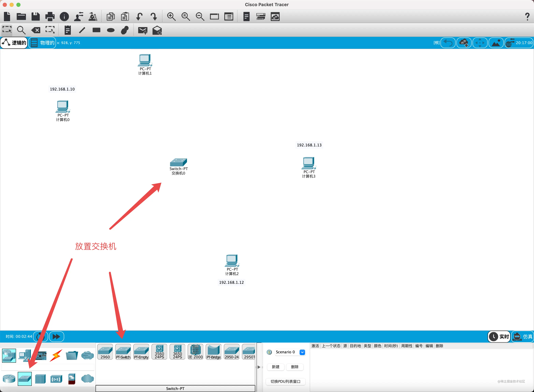Pick the 2950-24 switch

coord(232,352)
